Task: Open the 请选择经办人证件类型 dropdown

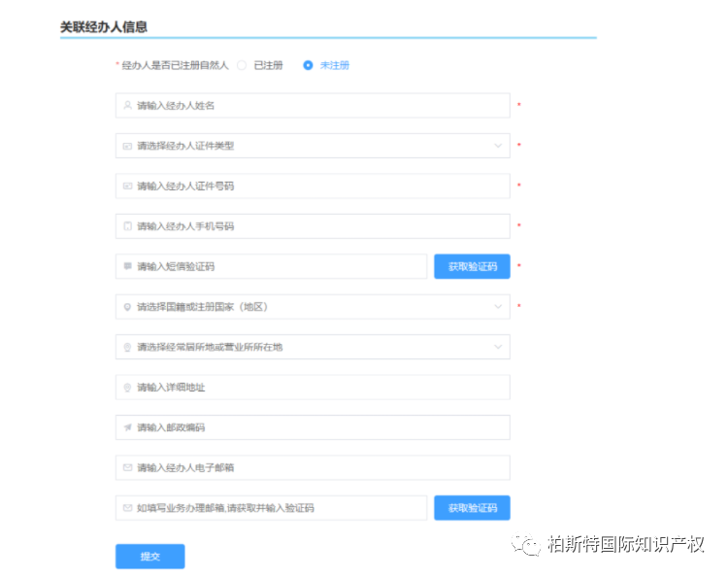Action: pos(313,146)
